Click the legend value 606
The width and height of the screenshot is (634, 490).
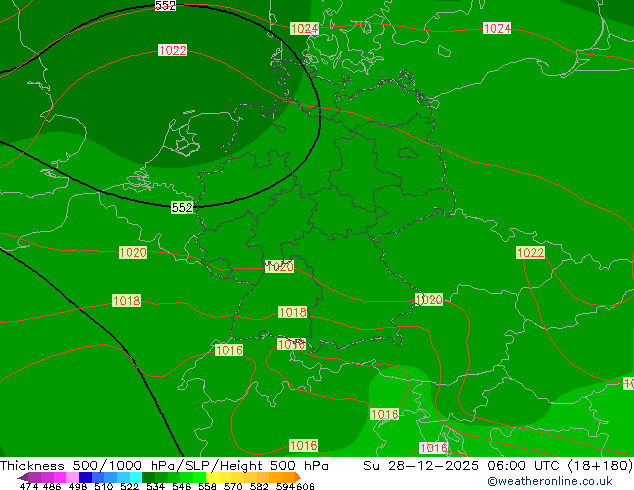[x=305, y=486]
